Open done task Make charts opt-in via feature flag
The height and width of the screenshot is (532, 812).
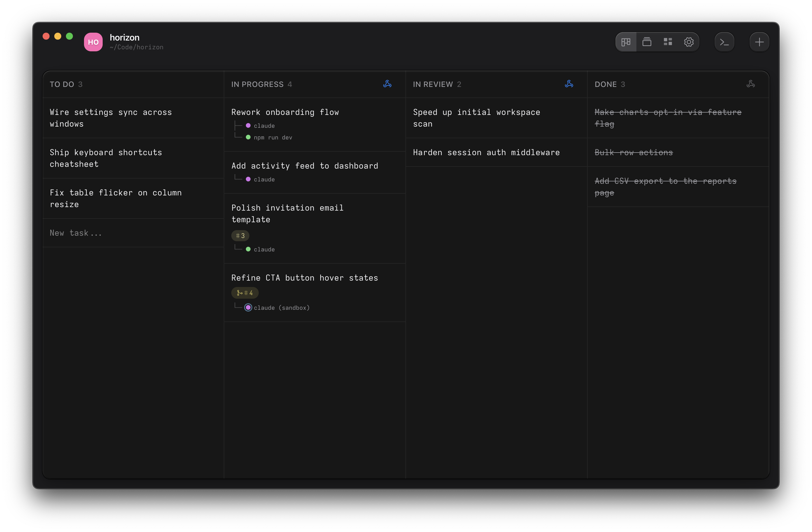(x=678, y=118)
